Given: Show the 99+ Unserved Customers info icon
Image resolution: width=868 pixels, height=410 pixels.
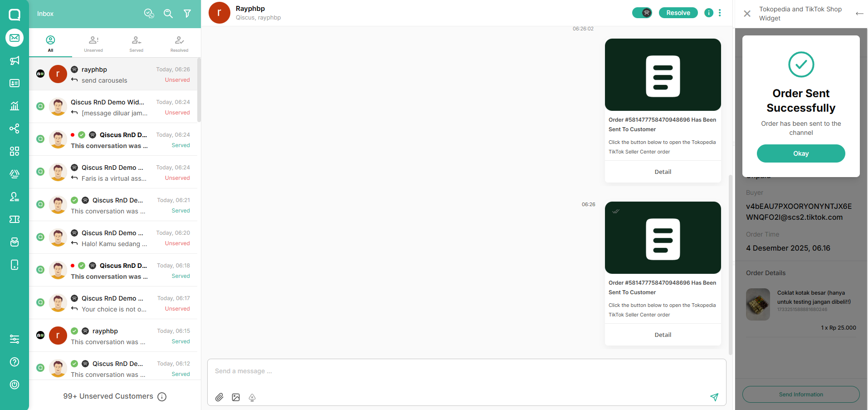Looking at the screenshot, I should point(162,397).
